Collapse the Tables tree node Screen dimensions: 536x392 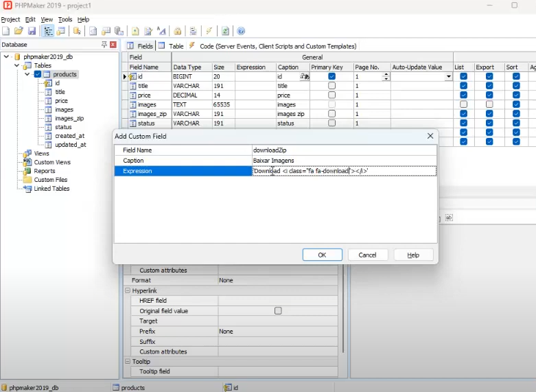[16, 65]
